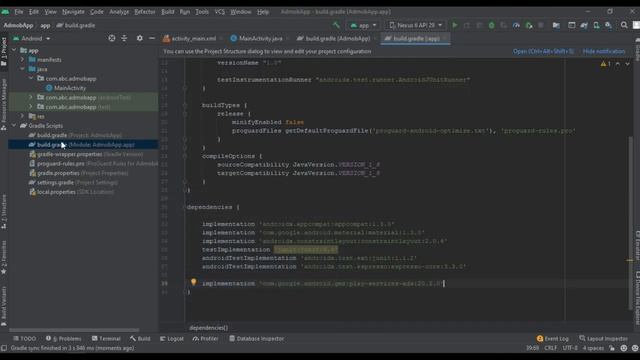Screen dimensions: 640x360
Task: Select build.gradle (Project: AdmobApp) file
Action: pyautogui.click(x=76, y=135)
